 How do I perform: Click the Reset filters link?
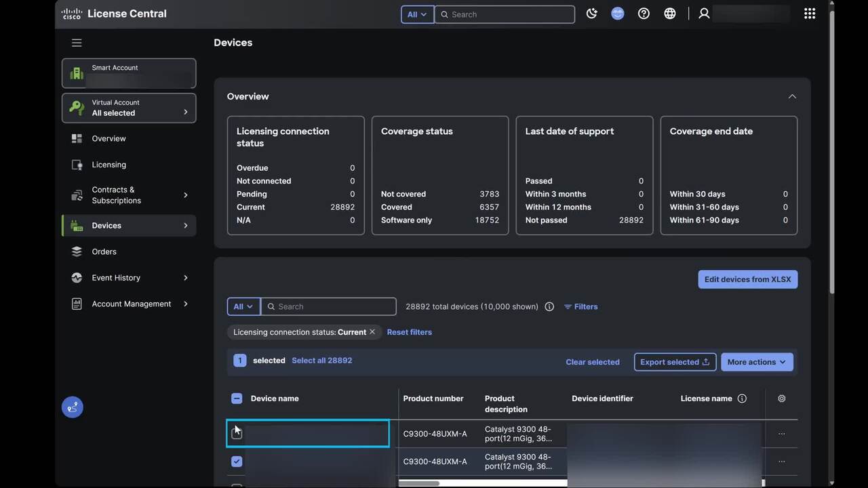click(x=409, y=332)
